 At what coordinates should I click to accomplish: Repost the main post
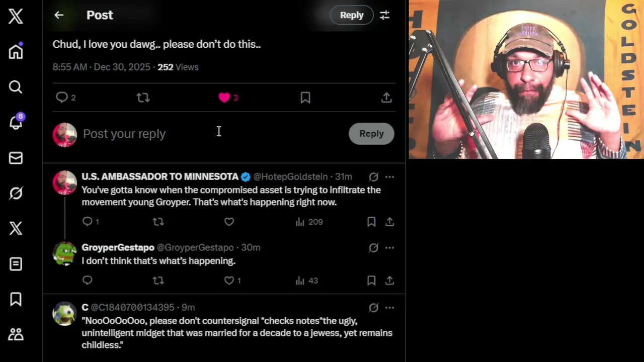[143, 98]
